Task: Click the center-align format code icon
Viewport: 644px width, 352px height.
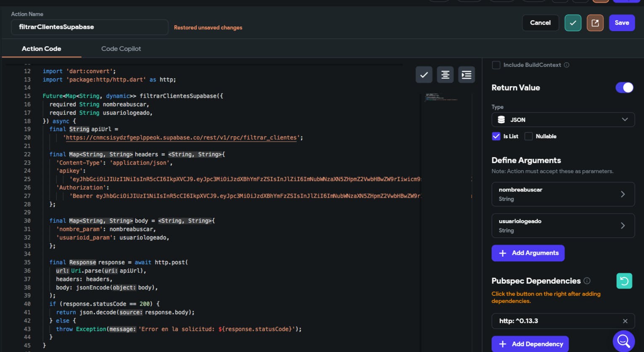Action: pyautogui.click(x=445, y=75)
